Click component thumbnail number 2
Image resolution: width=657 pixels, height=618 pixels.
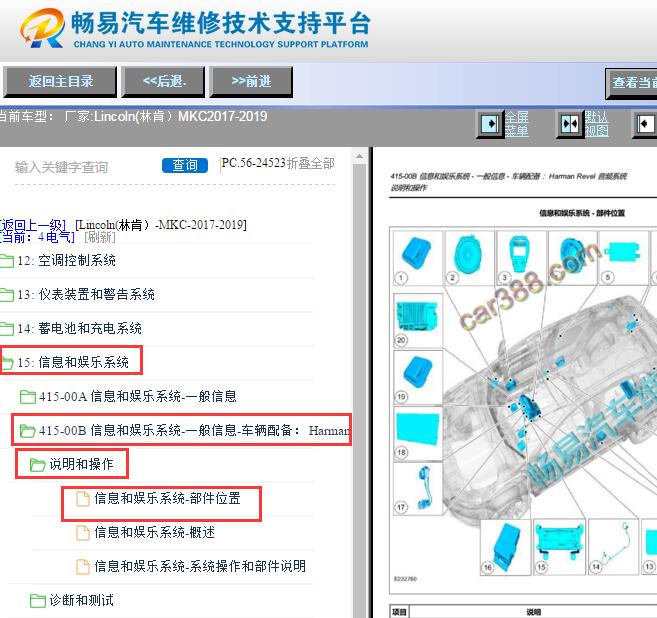pyautogui.click(x=469, y=258)
